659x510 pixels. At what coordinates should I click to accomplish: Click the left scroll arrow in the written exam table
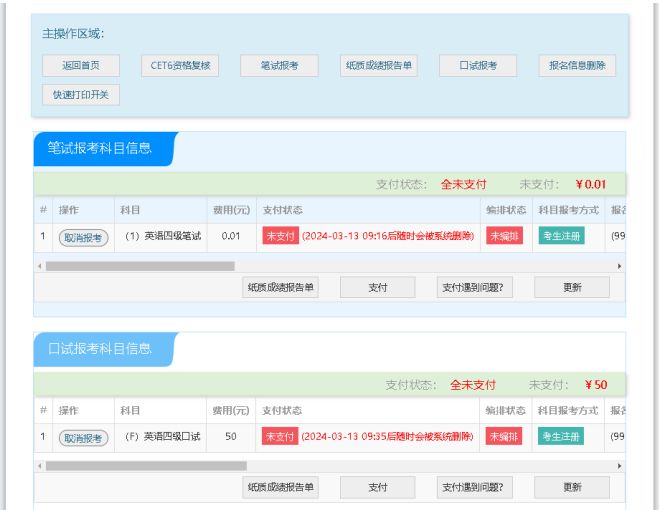[40, 266]
